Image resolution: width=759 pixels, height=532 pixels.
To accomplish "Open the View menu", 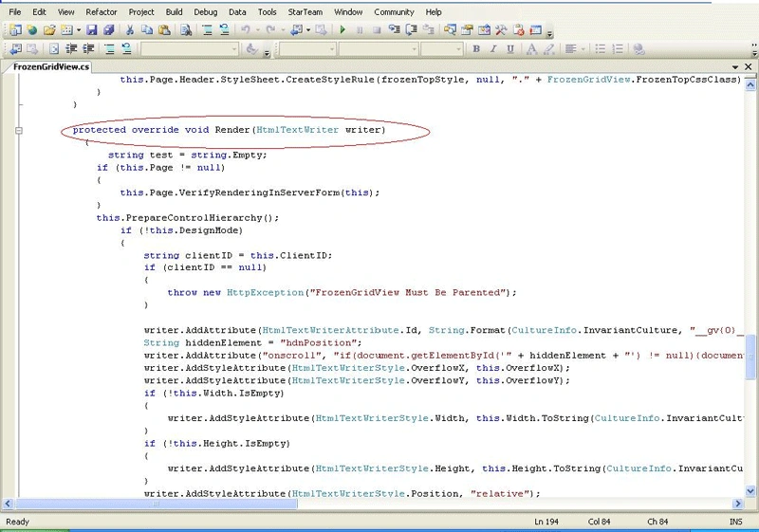I will (x=65, y=12).
